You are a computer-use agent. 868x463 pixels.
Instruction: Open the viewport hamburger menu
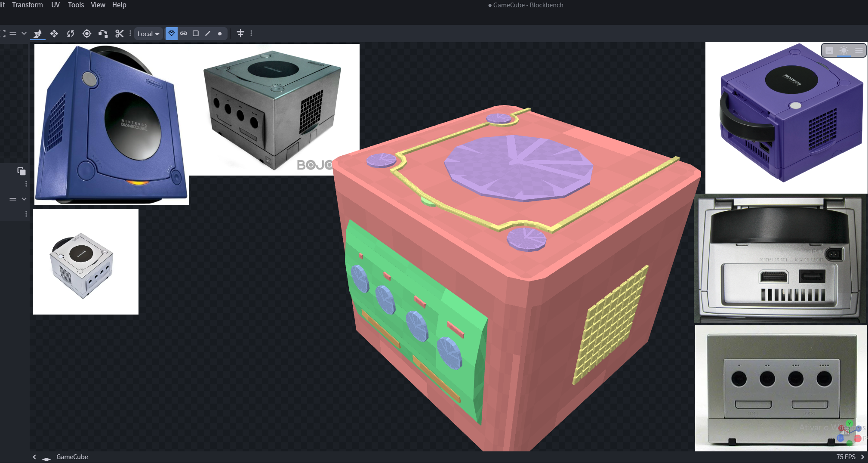tap(859, 50)
